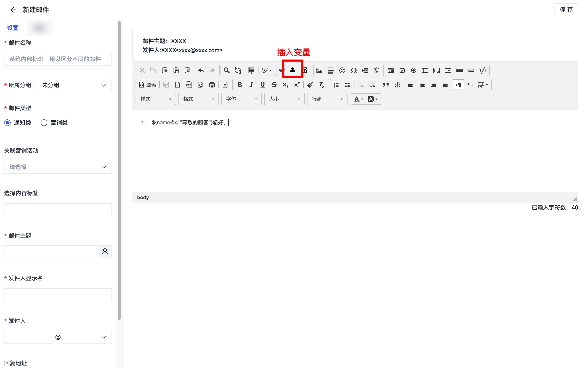The width and height of the screenshot is (588, 368).
Task: Align text to center
Action: pos(422,85)
